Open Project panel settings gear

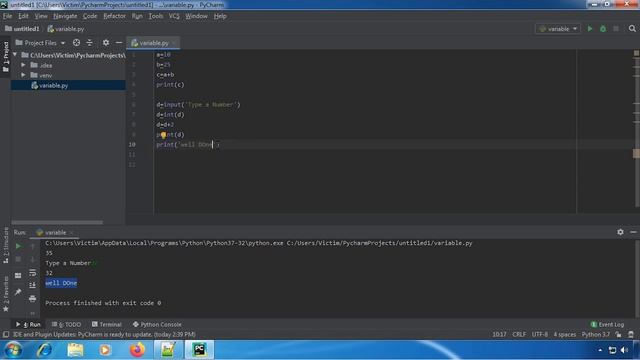coord(106,42)
